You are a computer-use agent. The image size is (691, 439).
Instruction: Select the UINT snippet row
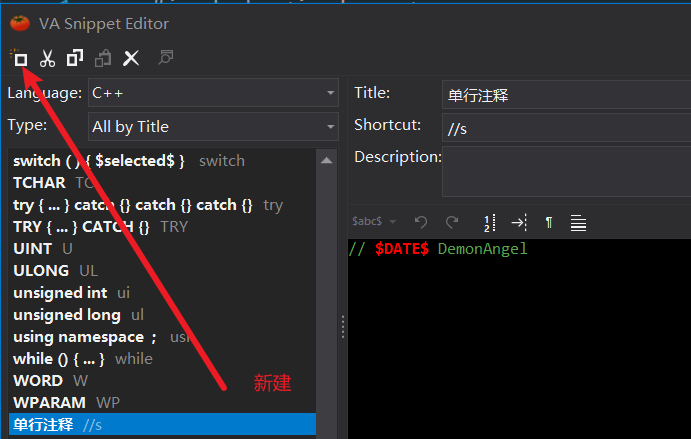162,249
